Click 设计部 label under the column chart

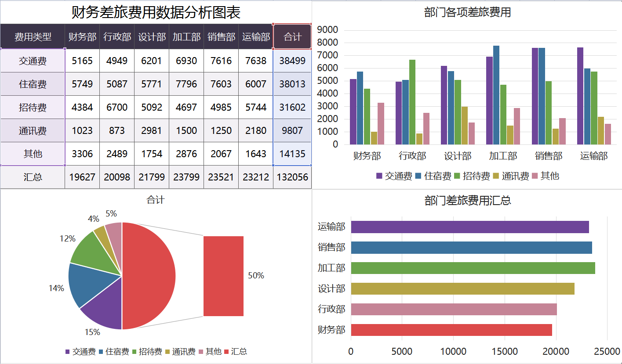tap(458, 156)
